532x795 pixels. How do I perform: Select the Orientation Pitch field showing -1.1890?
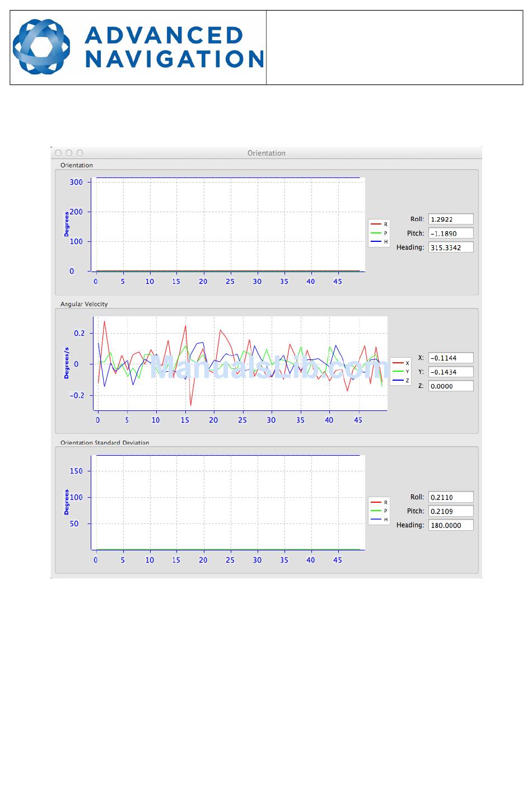pos(450,233)
